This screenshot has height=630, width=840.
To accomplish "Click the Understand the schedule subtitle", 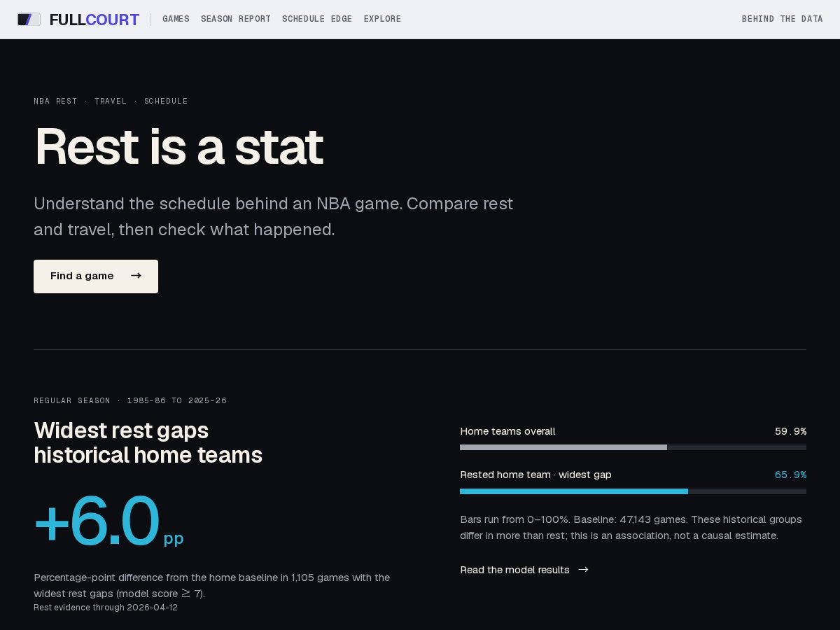I will 274,216.
